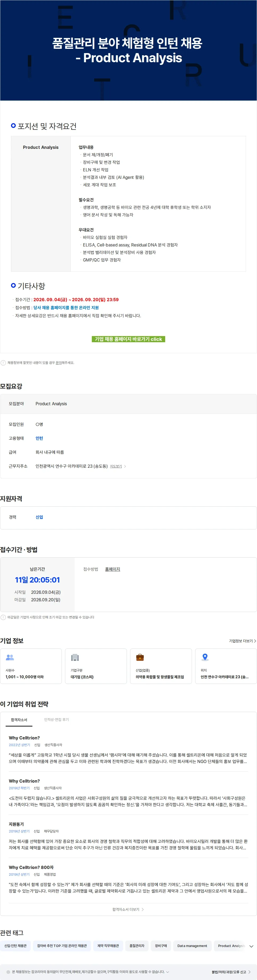
Task: Click the 위치 인천 연수구 아카데미로 card
Action: point(226,666)
